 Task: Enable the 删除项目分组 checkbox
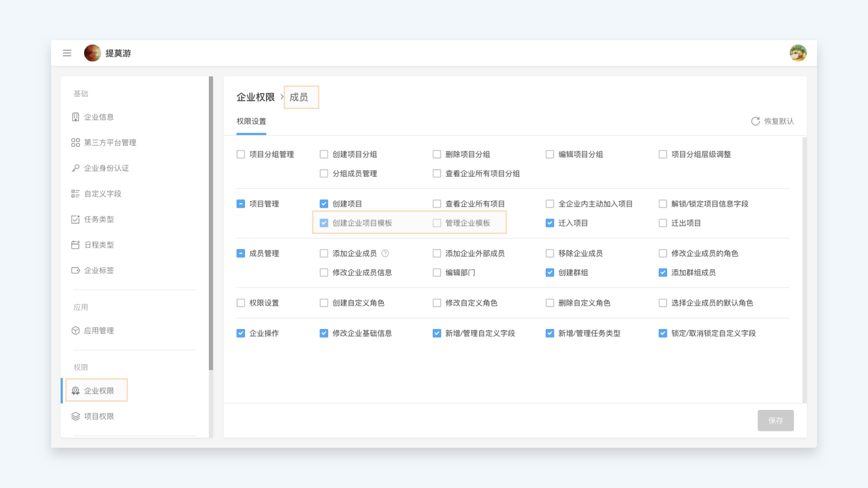pyautogui.click(x=437, y=155)
